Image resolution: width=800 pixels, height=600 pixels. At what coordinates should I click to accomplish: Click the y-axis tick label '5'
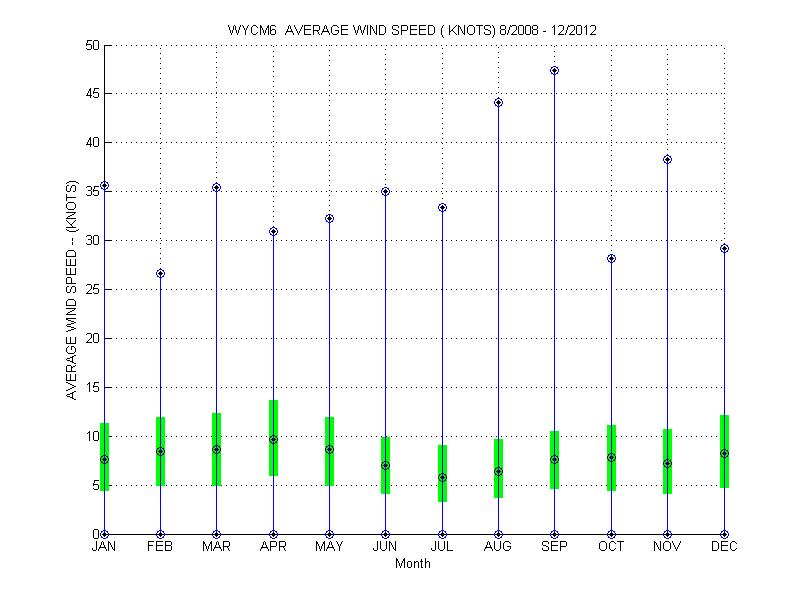coord(96,485)
